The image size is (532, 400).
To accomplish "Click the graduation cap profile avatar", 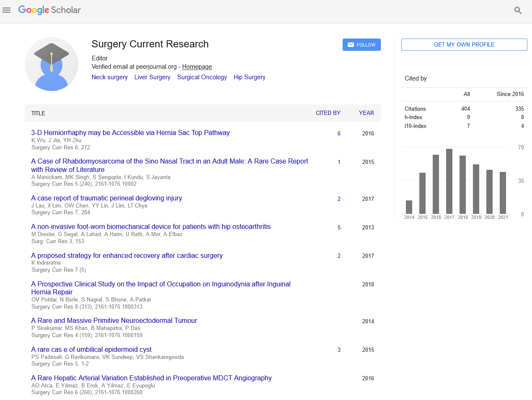I will 52,64.
